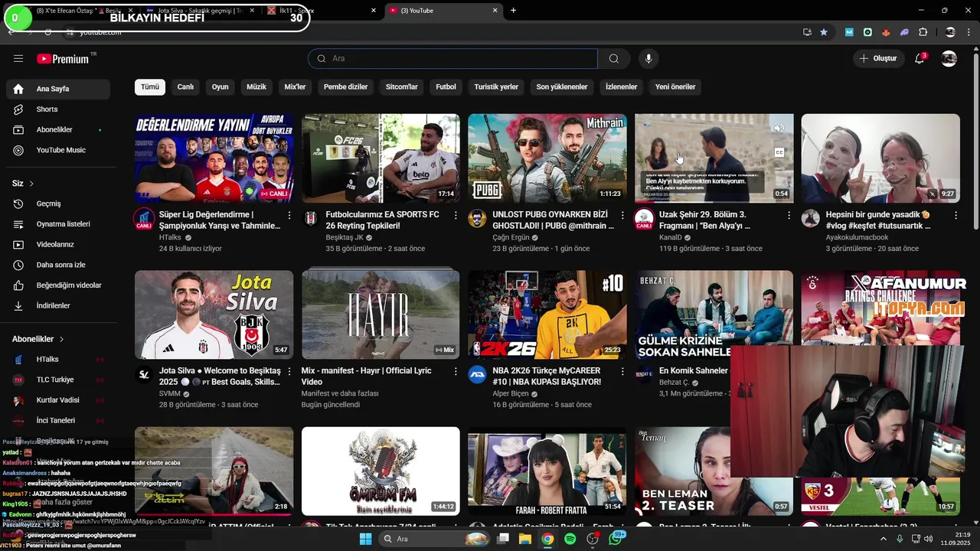Image resolution: width=980 pixels, height=551 pixels.
Task: Open Geçmiş watch history
Action: (x=58, y=204)
